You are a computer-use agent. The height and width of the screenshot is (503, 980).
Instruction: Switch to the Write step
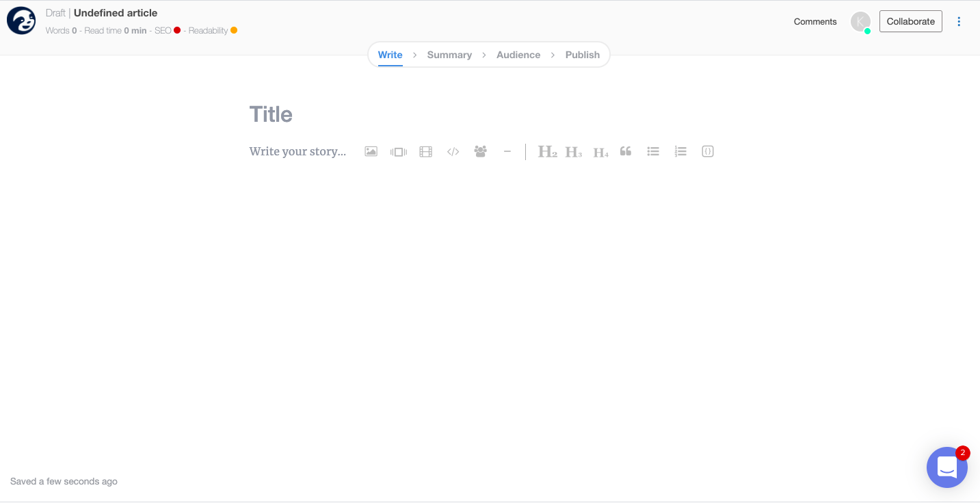point(390,55)
